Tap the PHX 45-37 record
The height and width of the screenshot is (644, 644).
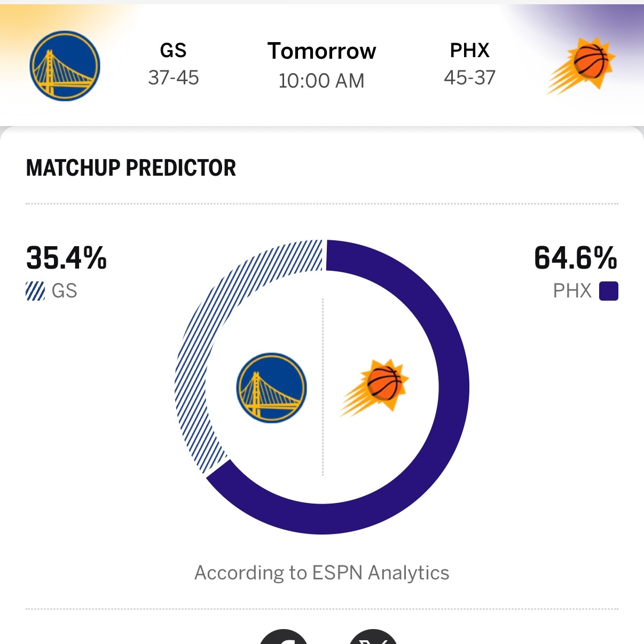(x=469, y=78)
